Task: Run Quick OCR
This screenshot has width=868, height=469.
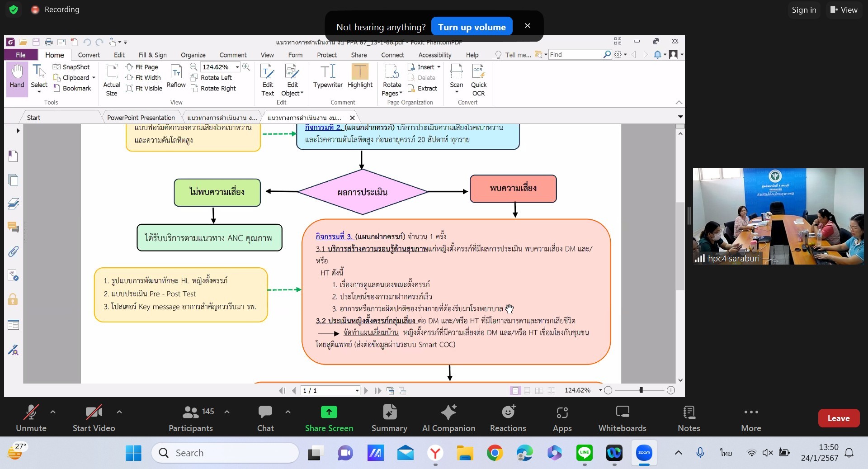Action: click(x=478, y=80)
